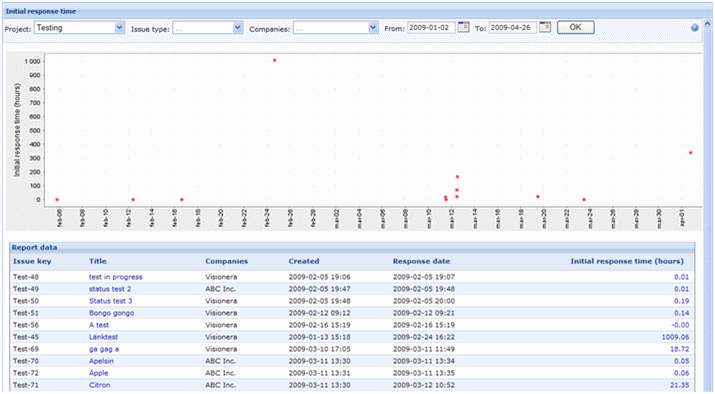Select the Test-49 issue key cell
715x394 pixels.
(x=26, y=289)
